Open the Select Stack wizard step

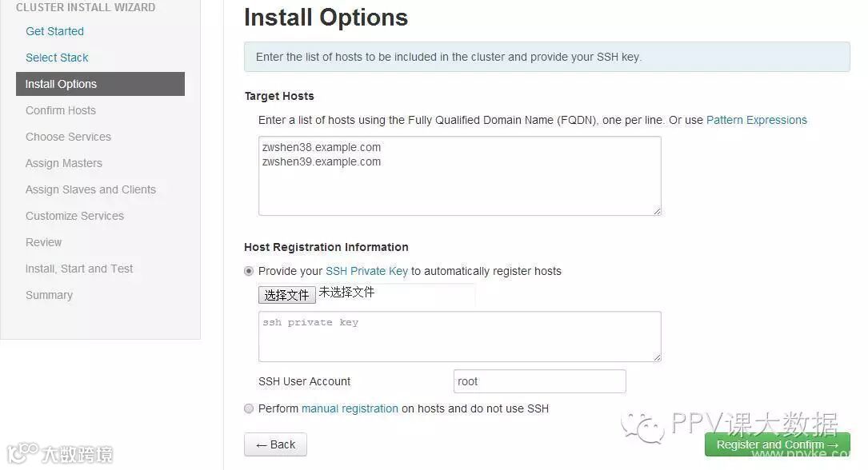pyautogui.click(x=57, y=58)
